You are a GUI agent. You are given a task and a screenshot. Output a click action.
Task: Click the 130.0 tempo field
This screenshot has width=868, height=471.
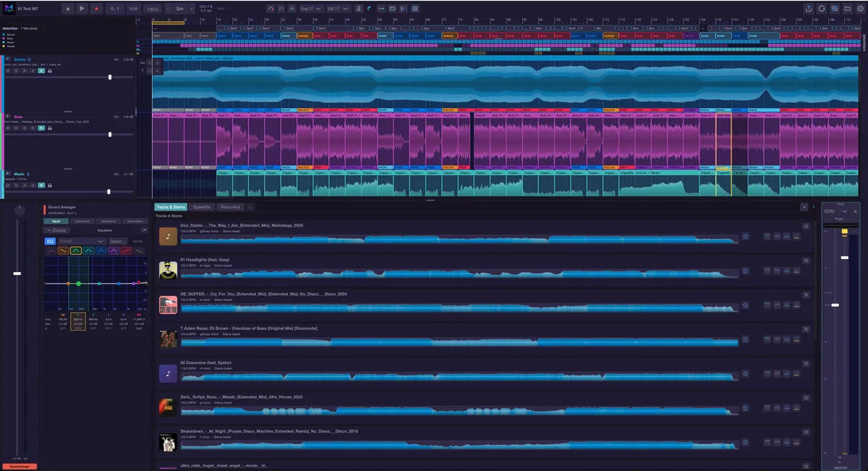(153, 9)
